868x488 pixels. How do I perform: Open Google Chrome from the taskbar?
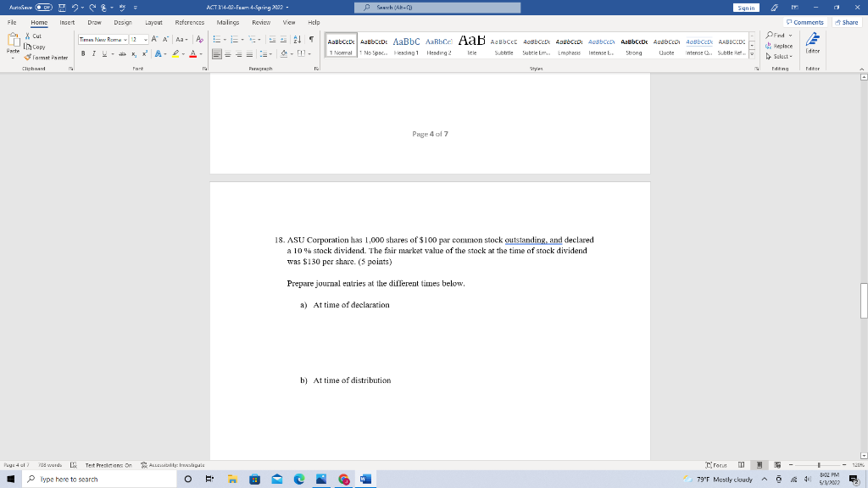coord(342,479)
